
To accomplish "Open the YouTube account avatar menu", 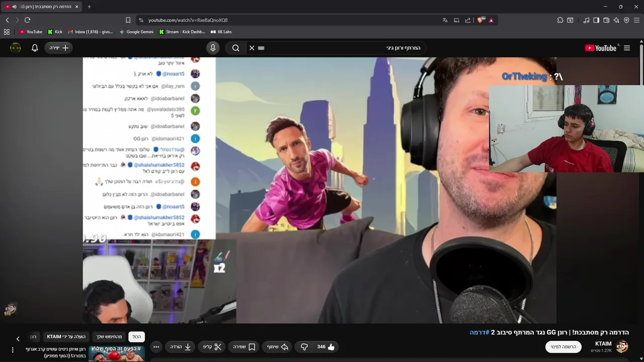I will coord(16,48).
